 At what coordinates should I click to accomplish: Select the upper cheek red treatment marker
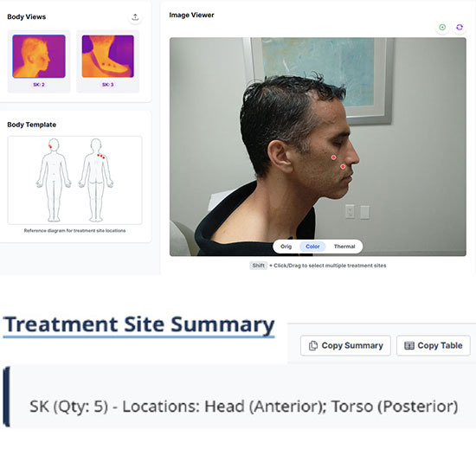(x=333, y=157)
